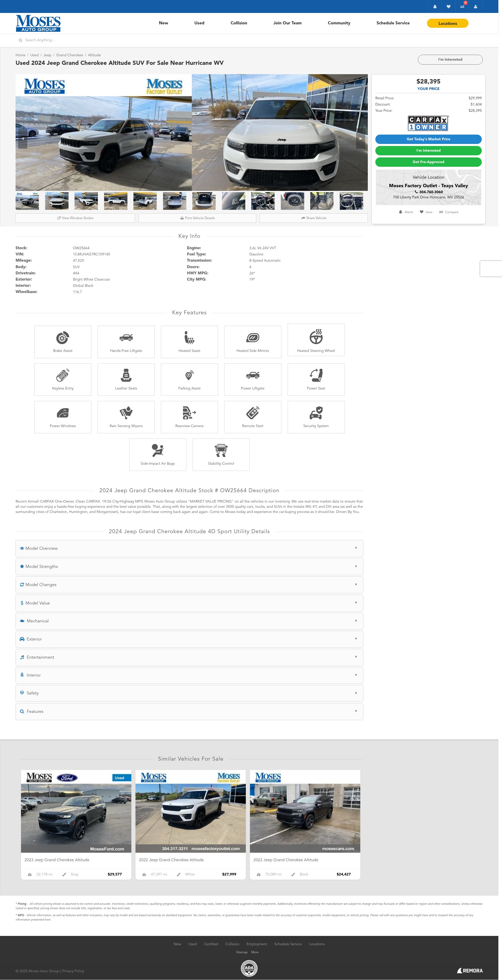The width and height of the screenshot is (502, 980).
Task: Save this vehicle with heart Save link
Action: coord(426,212)
